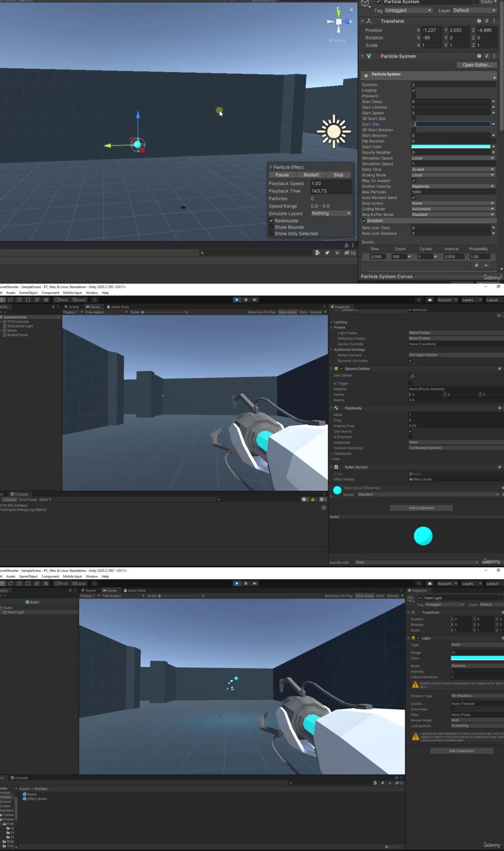Click the plus icon to add burst

476,265
